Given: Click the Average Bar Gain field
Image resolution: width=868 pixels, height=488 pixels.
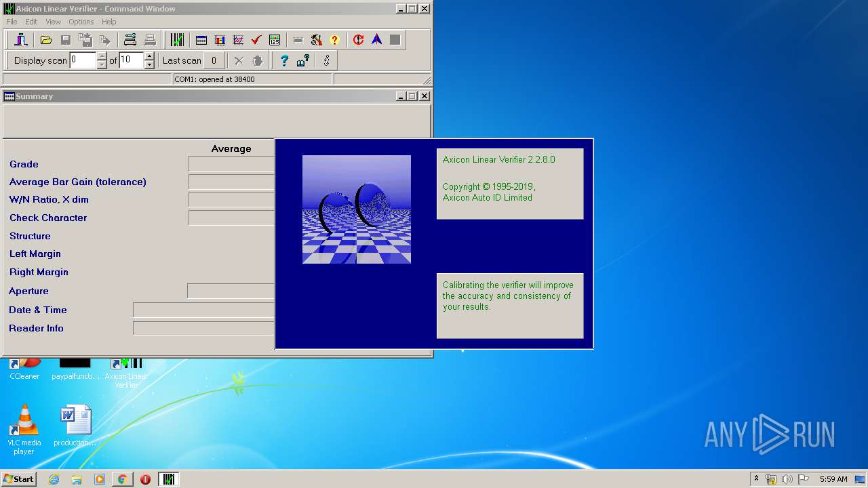Looking at the screenshot, I should click(231, 182).
